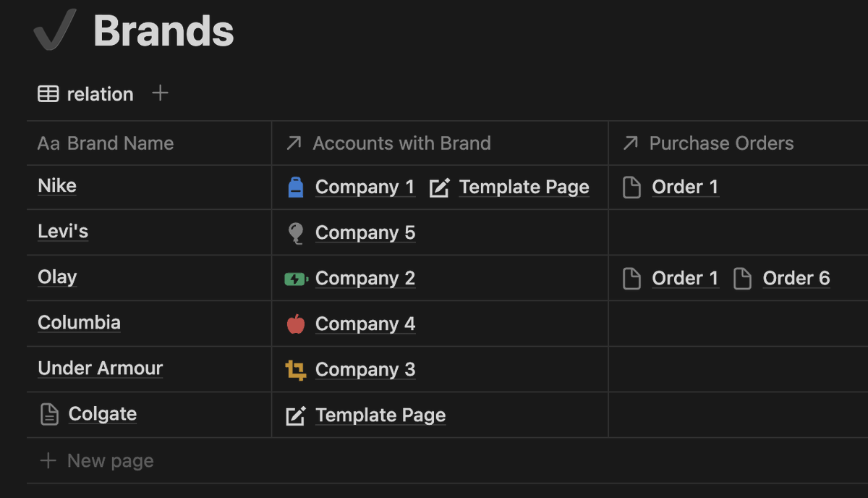Image resolution: width=868 pixels, height=498 pixels.
Task: Open the Brand Name column header
Action: (x=150, y=143)
